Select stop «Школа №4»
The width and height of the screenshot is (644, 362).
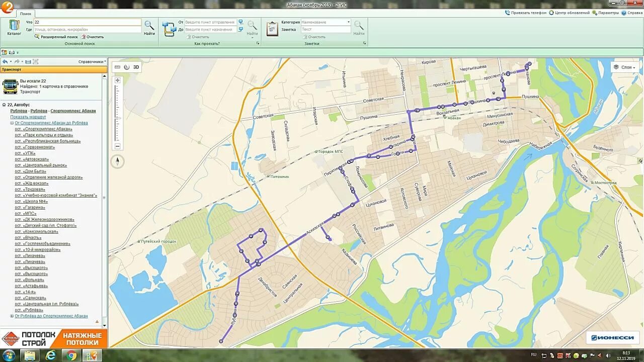(32, 201)
